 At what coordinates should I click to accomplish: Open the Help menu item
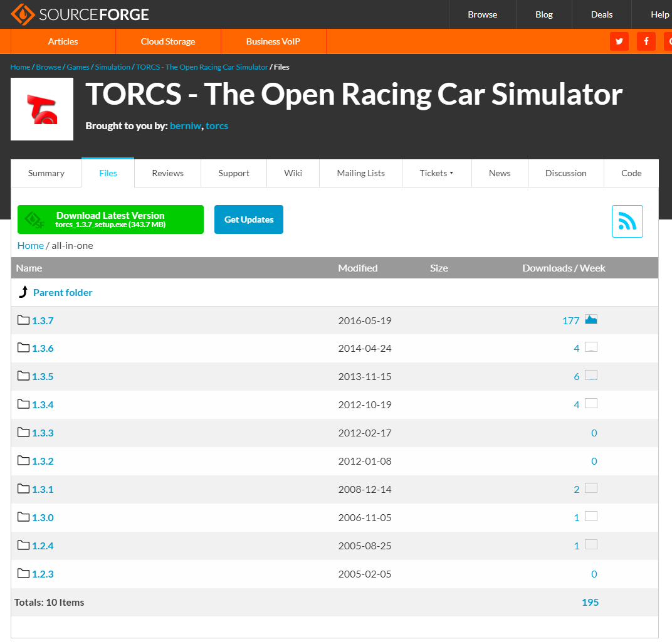[x=659, y=14]
